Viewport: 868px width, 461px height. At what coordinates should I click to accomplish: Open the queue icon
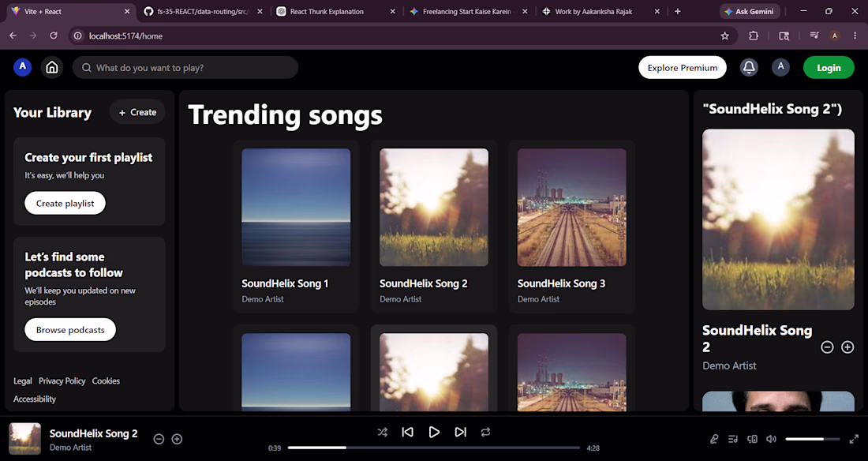[733, 439]
